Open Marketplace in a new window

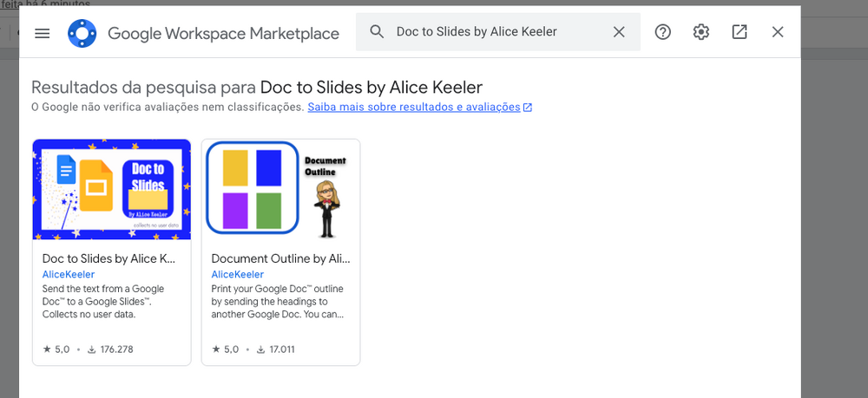click(x=740, y=32)
